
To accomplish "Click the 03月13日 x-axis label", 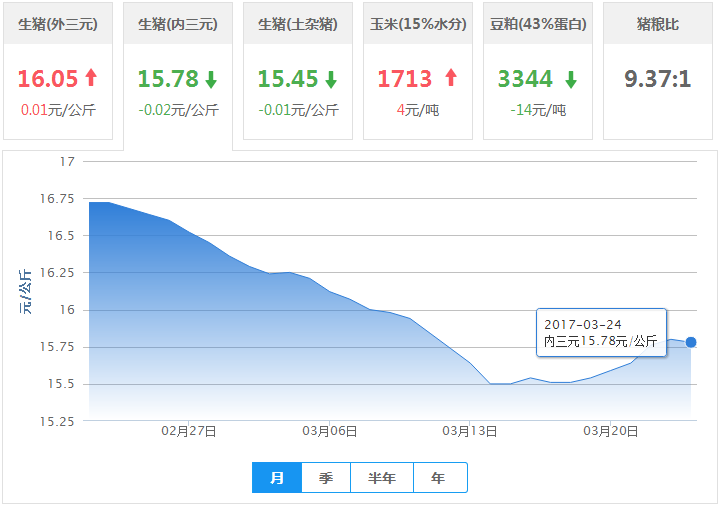I will tap(470, 430).
